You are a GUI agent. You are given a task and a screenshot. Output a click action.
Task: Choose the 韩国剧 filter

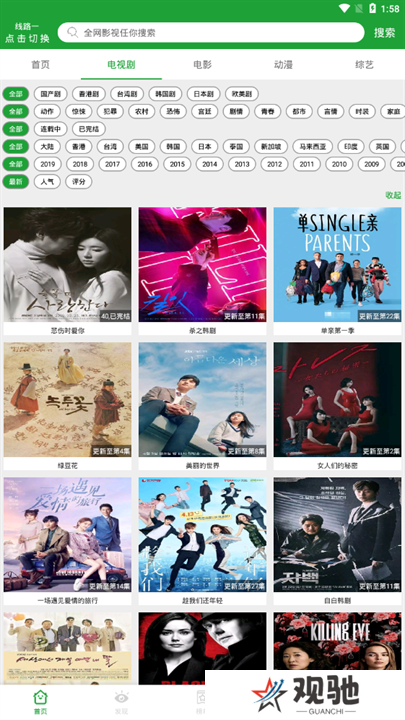pos(165,94)
